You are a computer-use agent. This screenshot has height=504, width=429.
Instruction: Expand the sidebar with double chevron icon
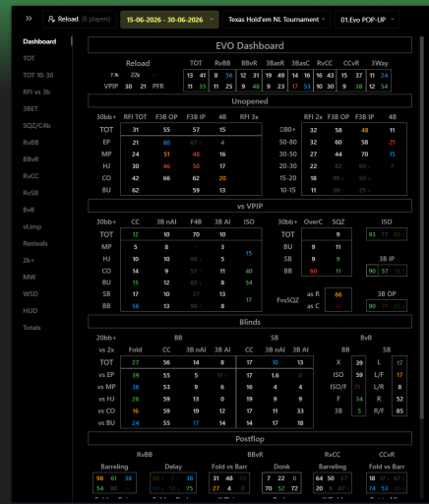[x=29, y=19]
